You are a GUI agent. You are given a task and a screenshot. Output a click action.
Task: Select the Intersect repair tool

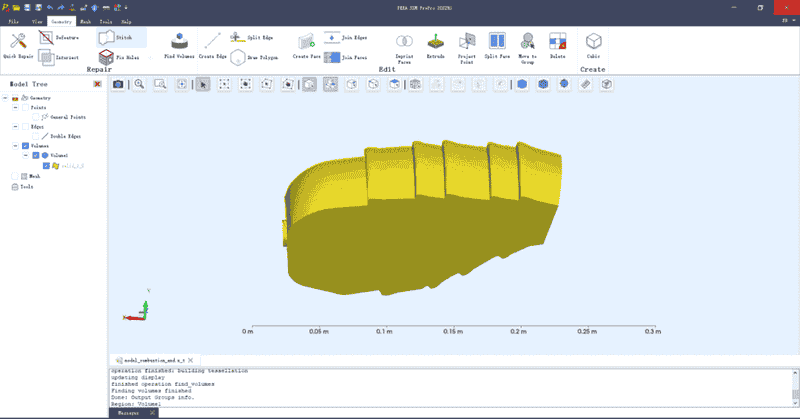tap(59, 57)
